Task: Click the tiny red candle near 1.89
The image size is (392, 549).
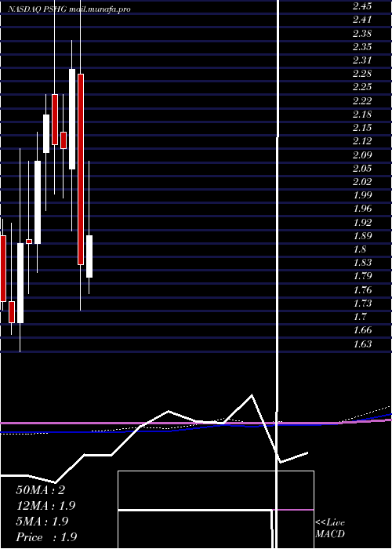Action: click(29, 242)
